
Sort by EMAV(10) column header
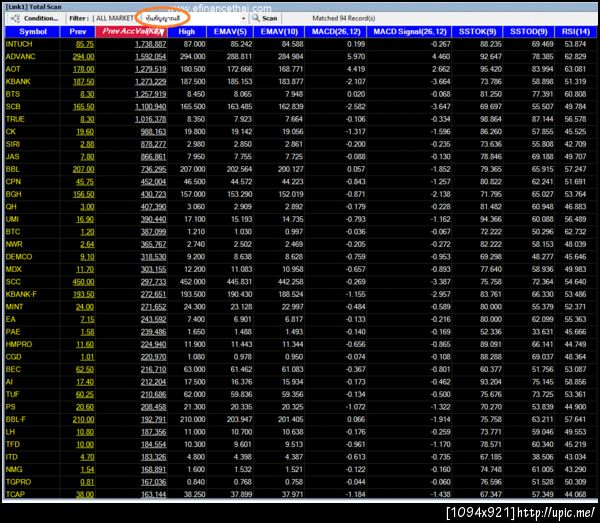point(279,32)
